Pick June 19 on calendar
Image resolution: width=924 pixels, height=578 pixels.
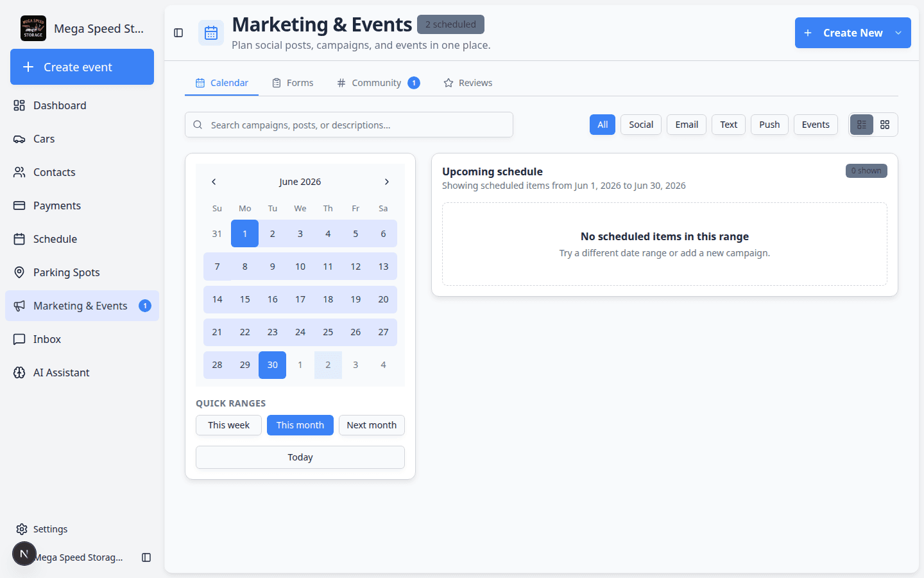(x=355, y=299)
